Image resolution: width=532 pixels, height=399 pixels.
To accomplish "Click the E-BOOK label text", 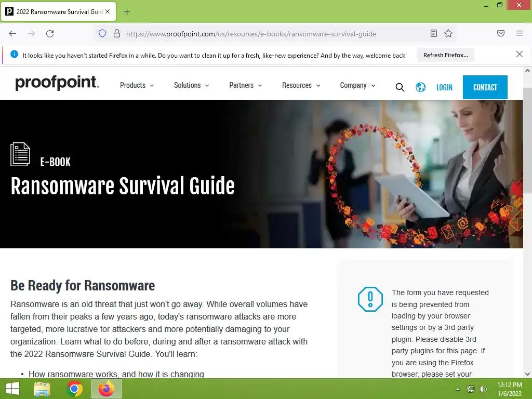I will tap(55, 162).
